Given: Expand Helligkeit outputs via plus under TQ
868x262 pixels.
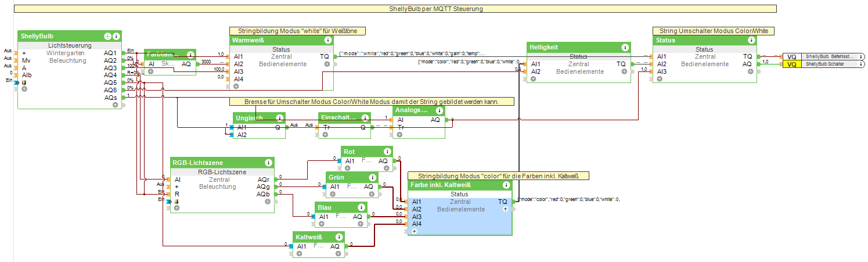Looking at the screenshot, I should (624, 71).
